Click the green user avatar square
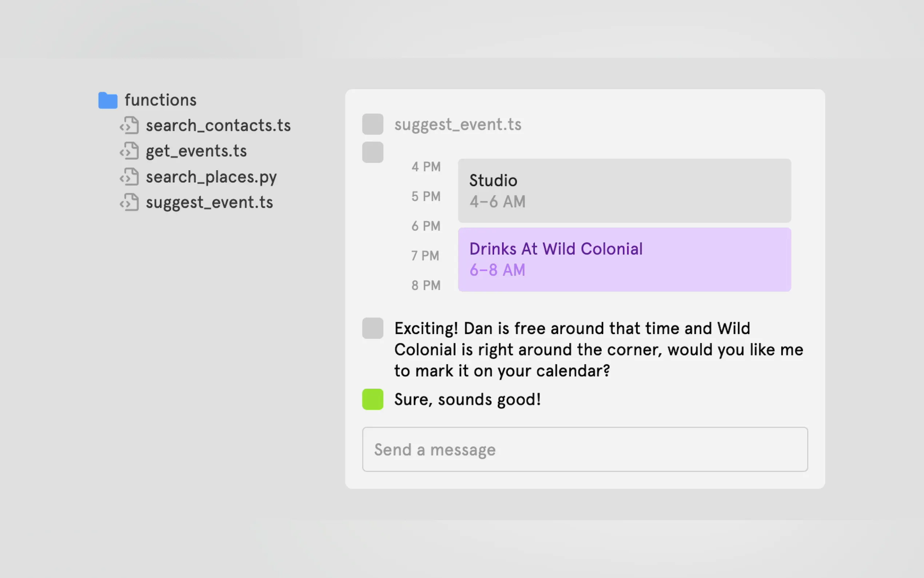924x578 pixels. (x=373, y=399)
